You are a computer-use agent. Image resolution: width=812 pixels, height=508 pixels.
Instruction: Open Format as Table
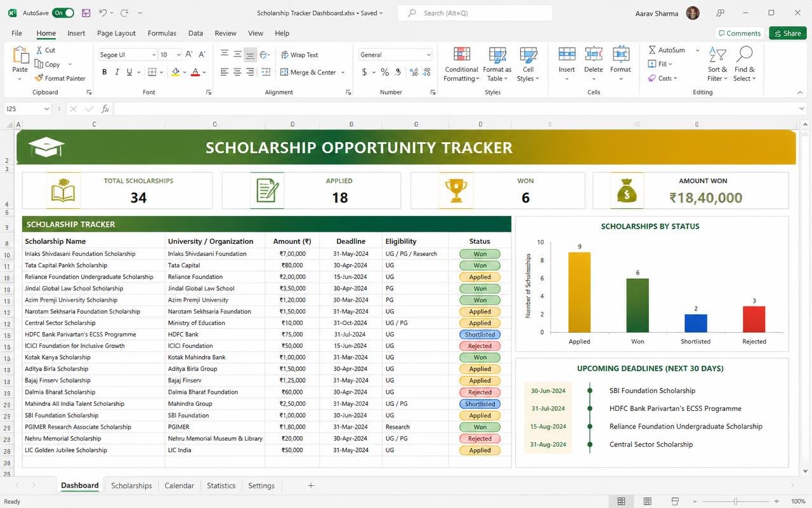[x=497, y=64]
